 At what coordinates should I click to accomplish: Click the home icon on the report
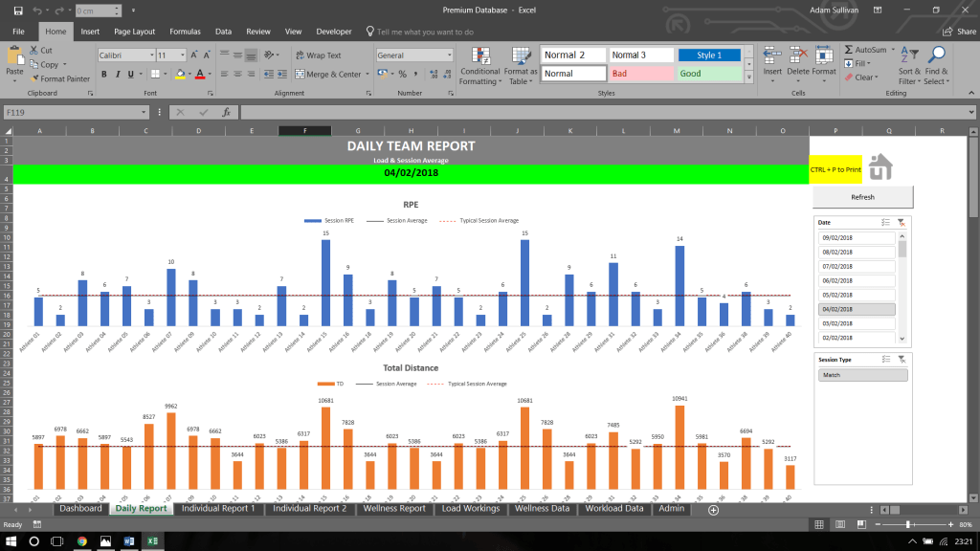(880, 167)
